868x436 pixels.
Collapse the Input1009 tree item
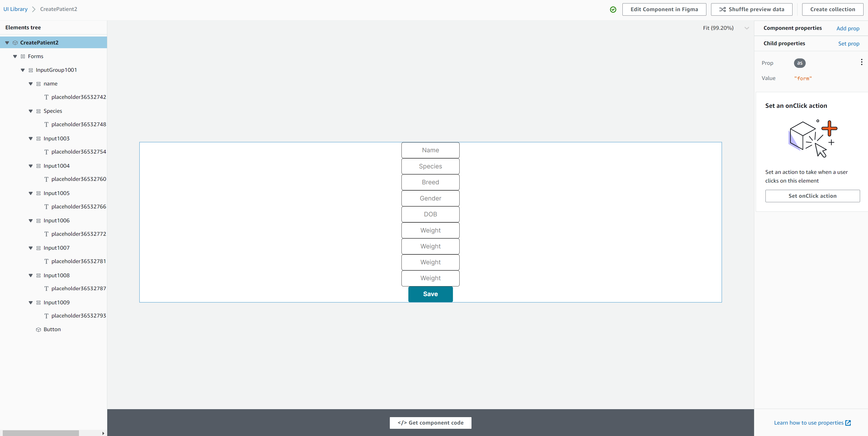click(31, 303)
